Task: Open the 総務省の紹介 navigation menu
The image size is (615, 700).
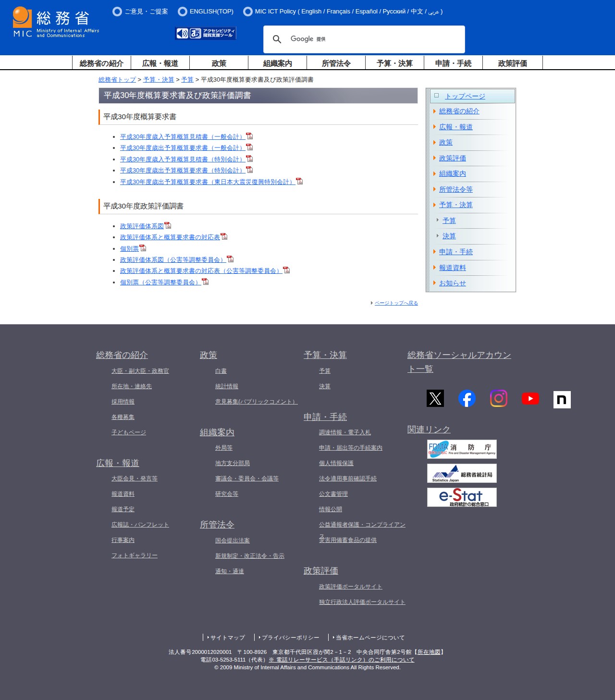Action: point(101,63)
